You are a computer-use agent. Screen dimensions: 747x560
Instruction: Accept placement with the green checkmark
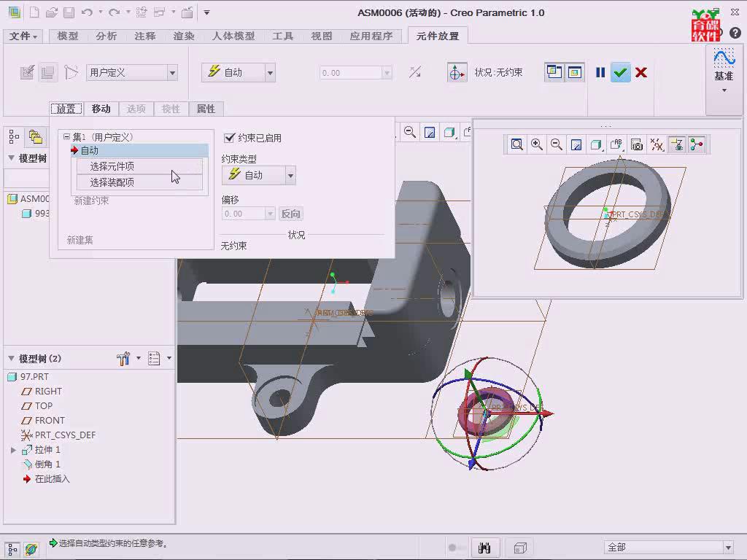point(620,72)
